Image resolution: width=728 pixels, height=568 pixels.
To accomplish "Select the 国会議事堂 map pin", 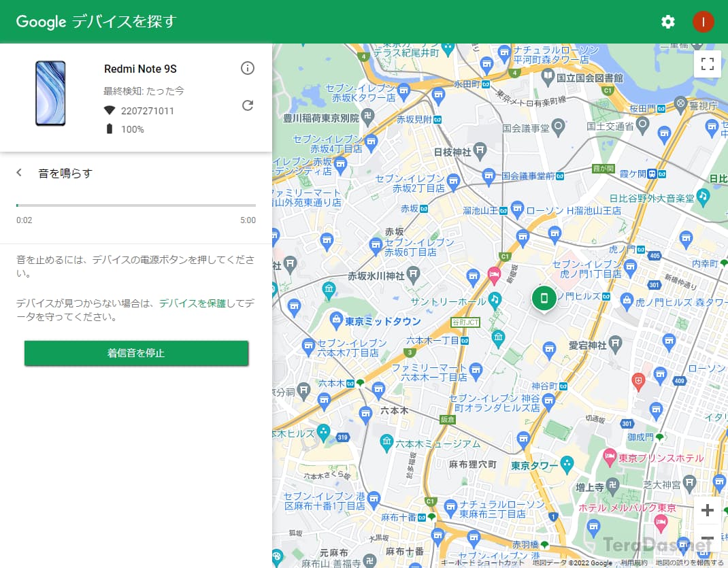I will [558, 127].
